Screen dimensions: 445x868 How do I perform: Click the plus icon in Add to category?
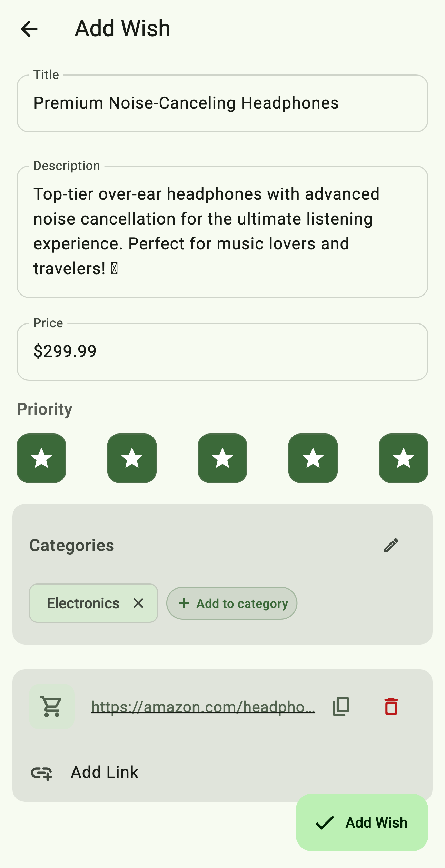[x=184, y=603]
